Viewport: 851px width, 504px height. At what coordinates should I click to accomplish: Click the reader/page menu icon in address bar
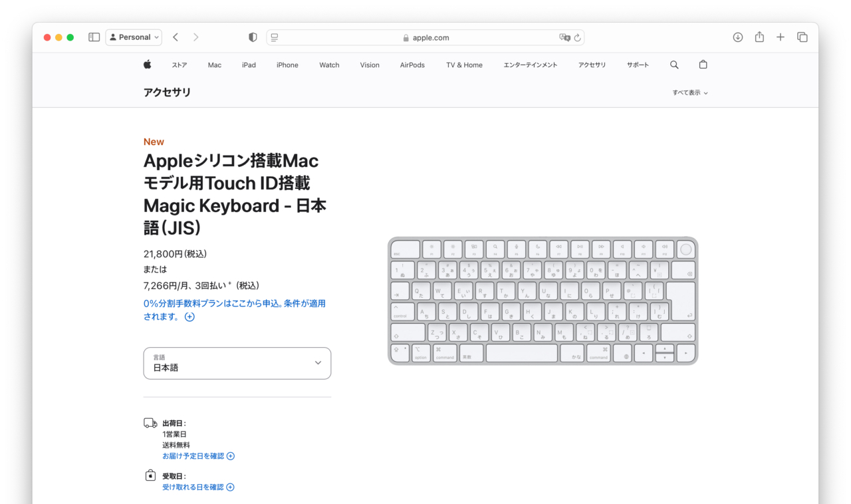click(x=275, y=37)
